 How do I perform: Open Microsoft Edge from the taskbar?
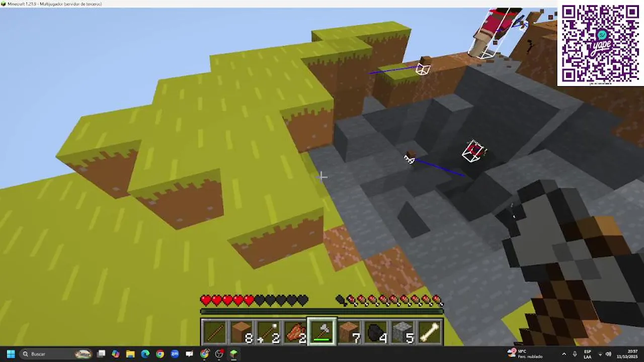pyautogui.click(x=145, y=354)
